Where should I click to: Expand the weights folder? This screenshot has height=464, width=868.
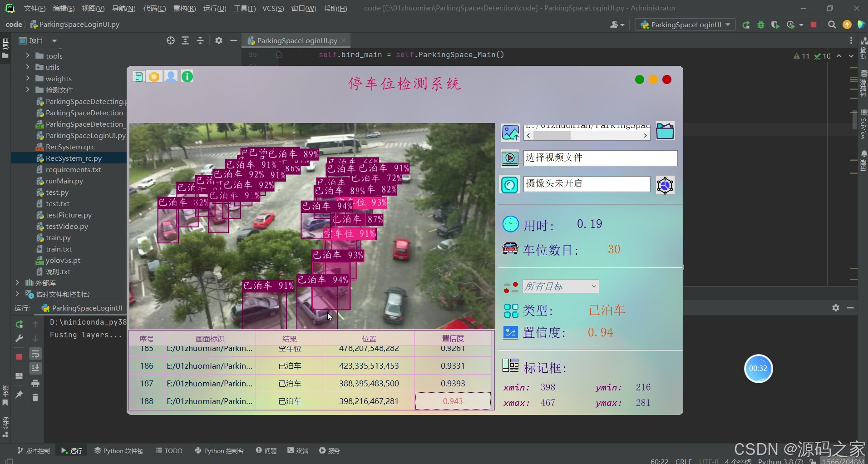tap(28, 78)
